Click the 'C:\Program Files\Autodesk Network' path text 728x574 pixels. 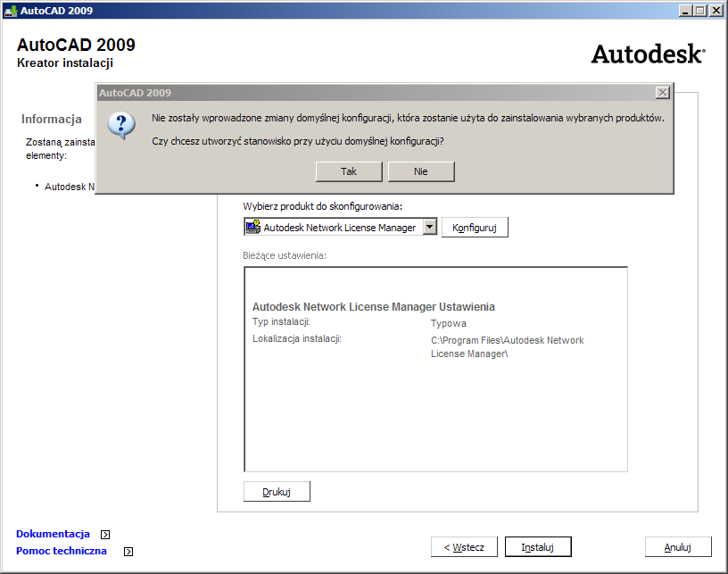point(508,340)
